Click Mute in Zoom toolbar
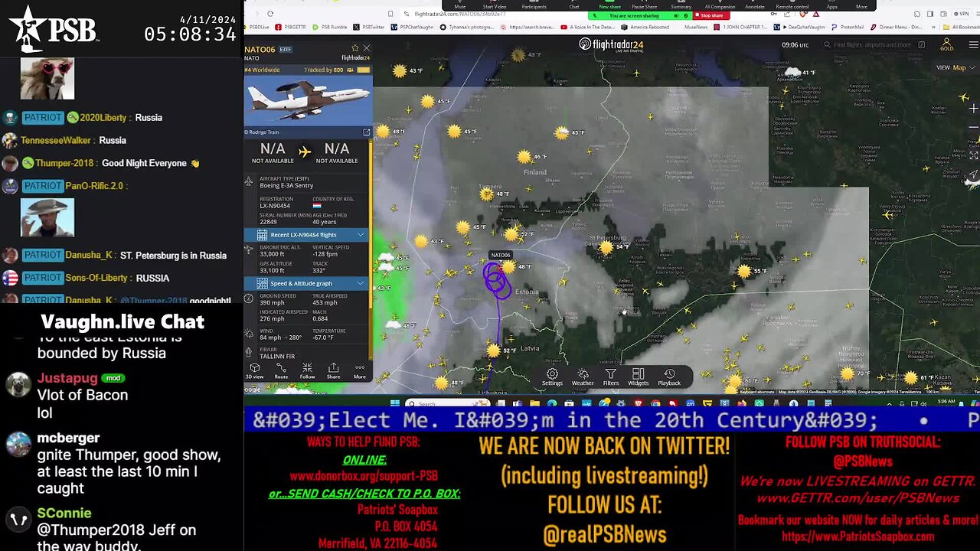This screenshot has width=980, height=551. pos(459,5)
